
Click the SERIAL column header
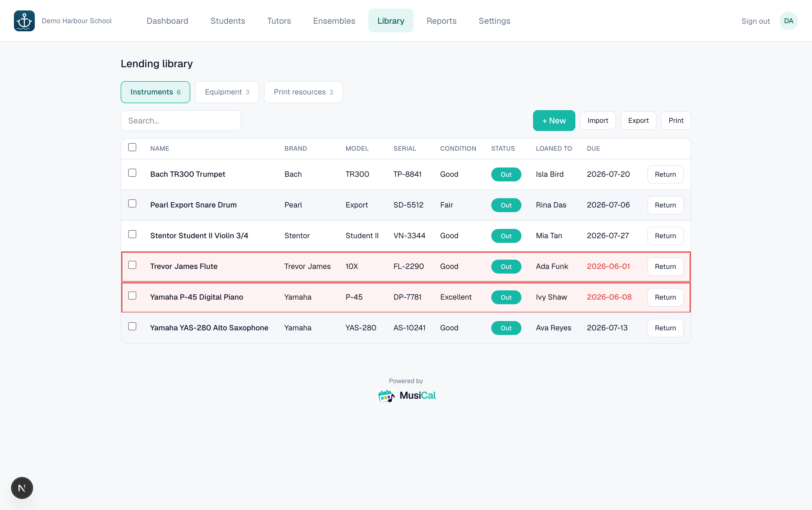(405, 149)
